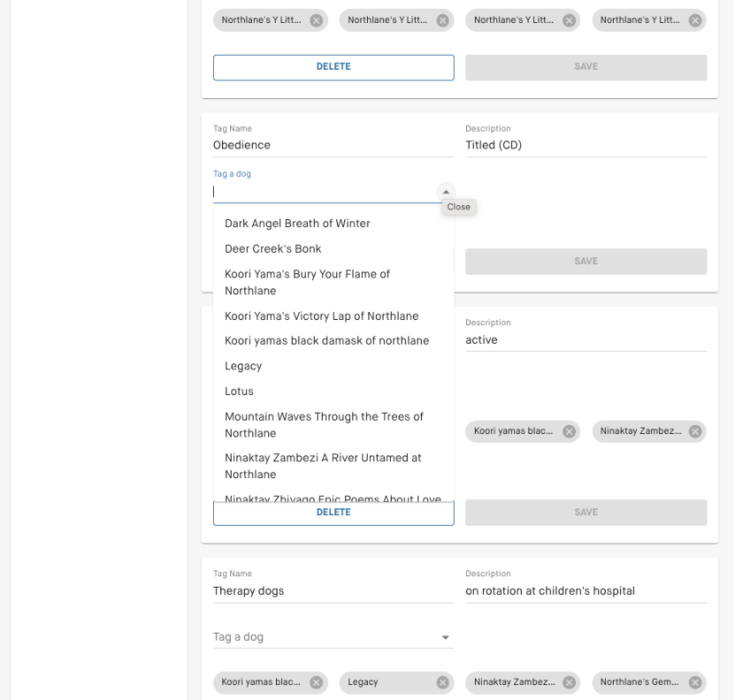734x700 pixels.
Task: Remove Koori yamas chip in Therapy dogs card
Action: point(316,682)
